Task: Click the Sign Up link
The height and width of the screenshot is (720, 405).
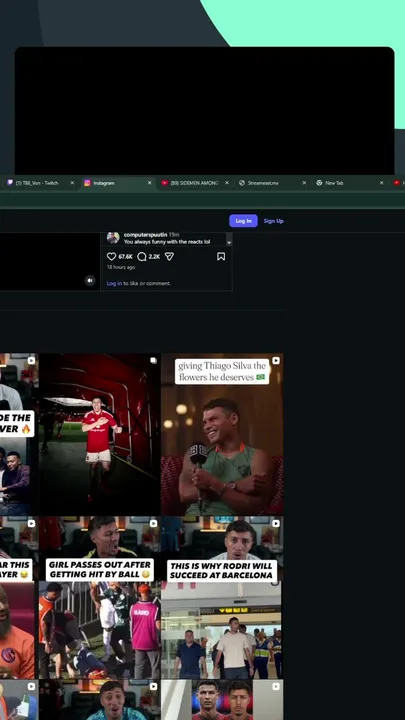Action: [273, 221]
